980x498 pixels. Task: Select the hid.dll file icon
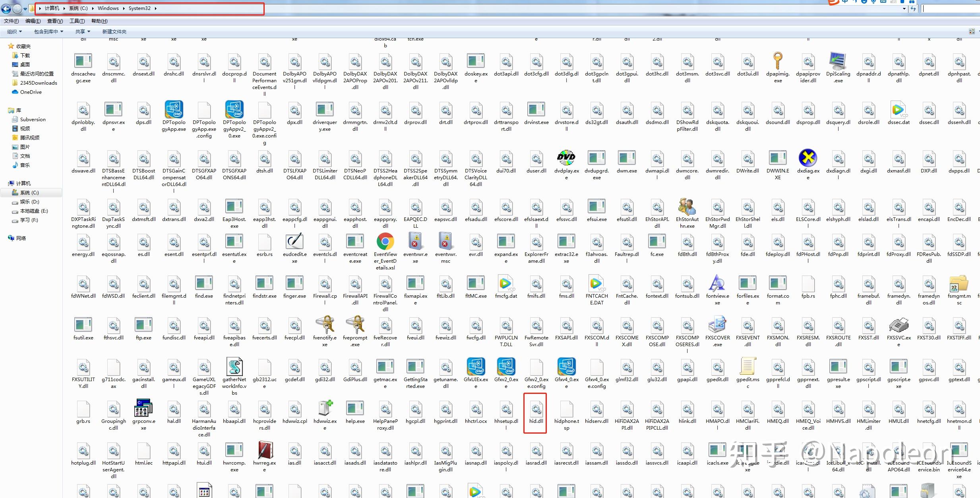(536, 409)
